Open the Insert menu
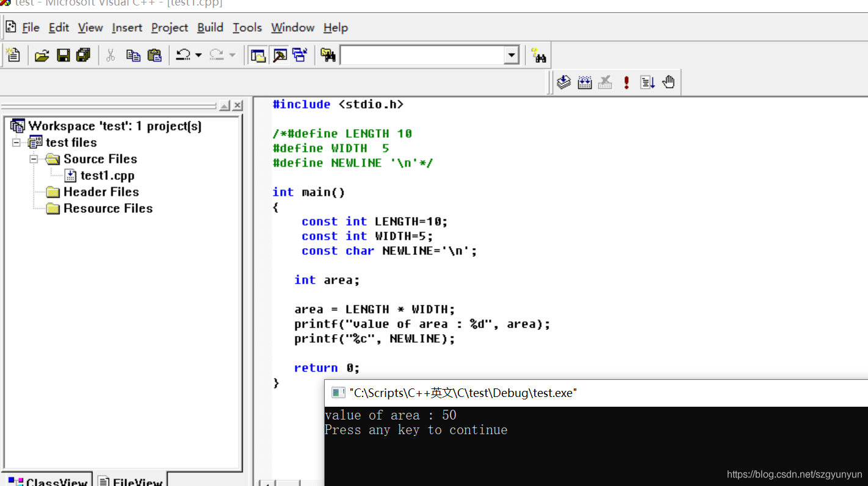 (127, 27)
